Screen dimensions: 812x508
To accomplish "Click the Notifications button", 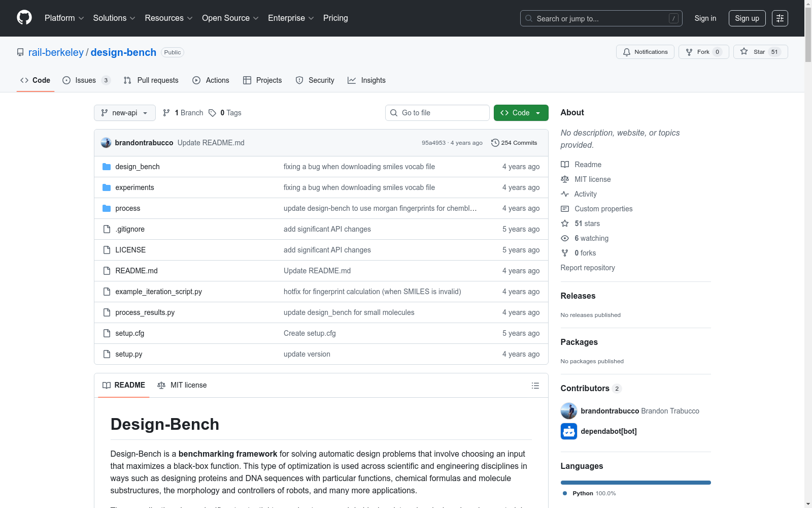I will coord(645,52).
